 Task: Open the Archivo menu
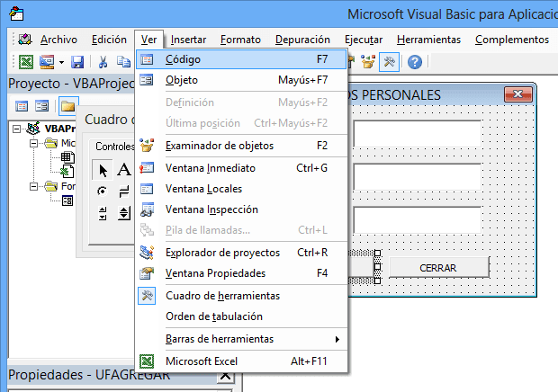click(58, 40)
